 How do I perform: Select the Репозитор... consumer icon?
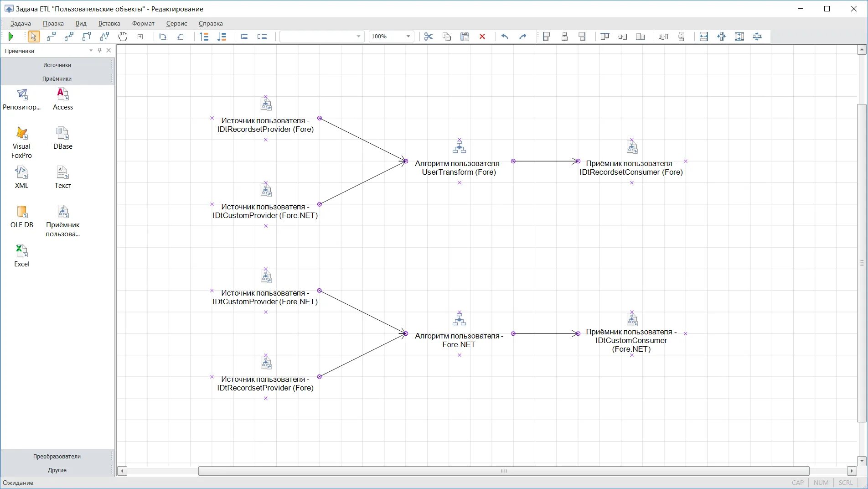tap(22, 99)
